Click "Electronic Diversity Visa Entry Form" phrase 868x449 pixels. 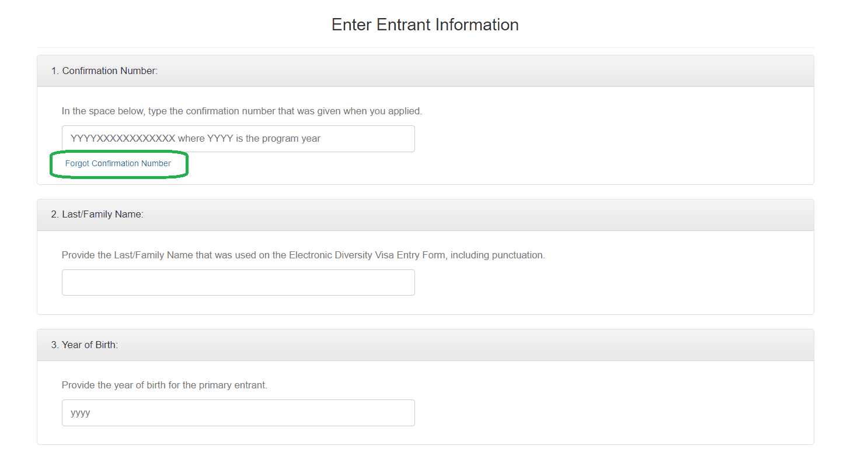point(368,255)
